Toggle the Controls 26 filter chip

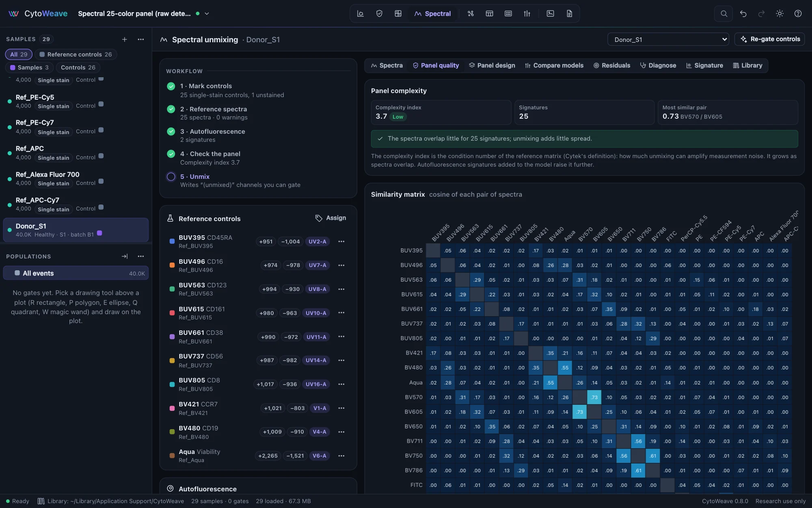pyautogui.click(x=78, y=67)
